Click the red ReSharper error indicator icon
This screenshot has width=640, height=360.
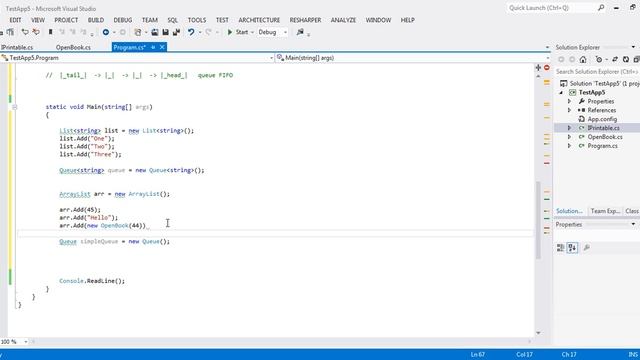pyautogui.click(x=547, y=68)
